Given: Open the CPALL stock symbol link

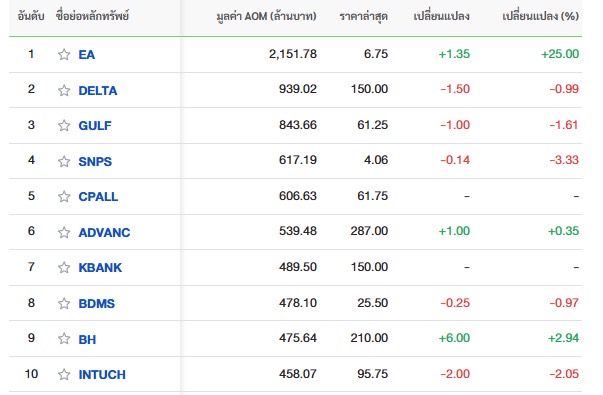Looking at the screenshot, I should [98, 197].
